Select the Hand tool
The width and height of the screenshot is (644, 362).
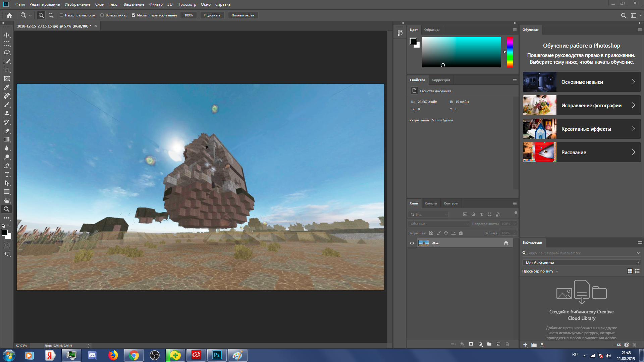click(x=7, y=200)
